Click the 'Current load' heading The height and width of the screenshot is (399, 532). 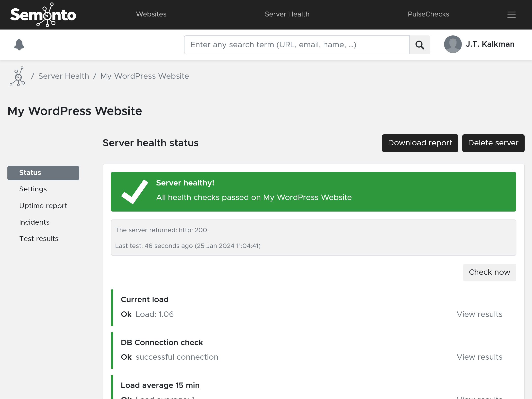(x=145, y=300)
